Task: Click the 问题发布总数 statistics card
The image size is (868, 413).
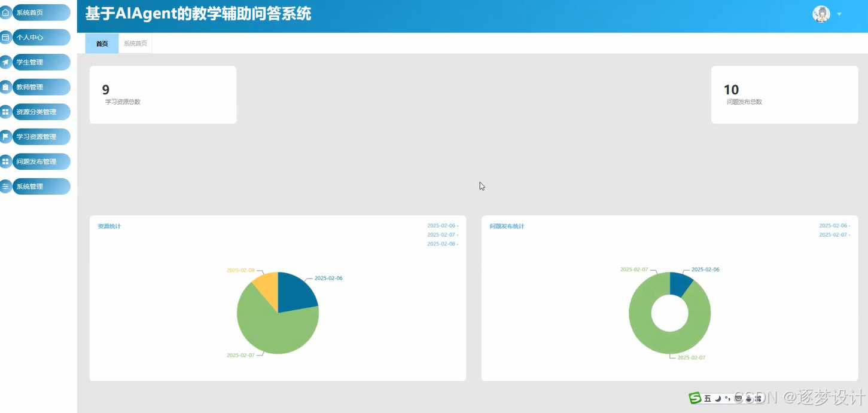Action: coord(784,94)
